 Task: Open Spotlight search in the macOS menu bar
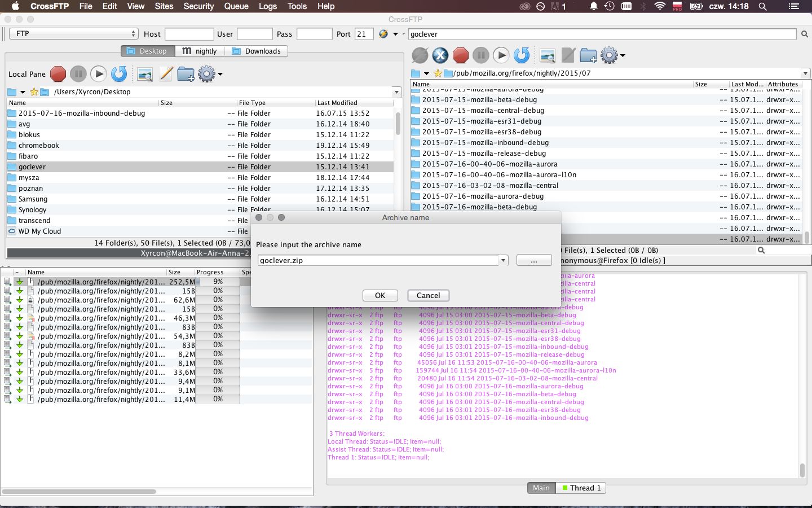[x=762, y=6]
